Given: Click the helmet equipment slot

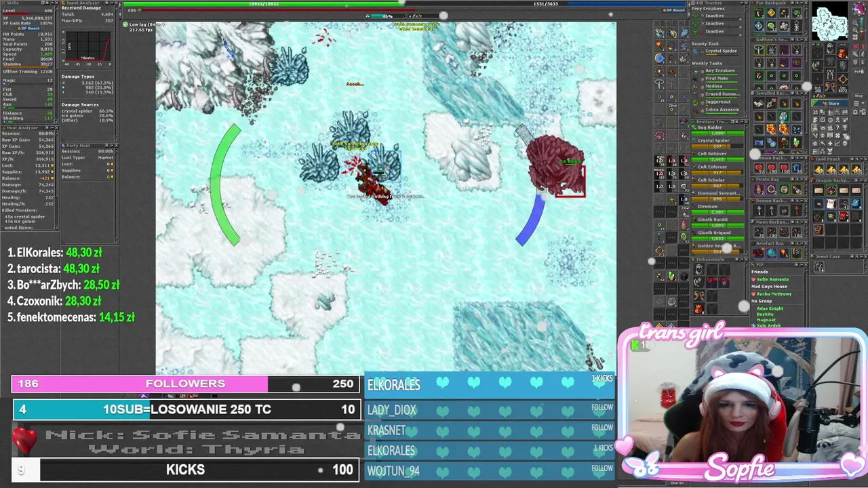Looking at the screenshot, I should pyautogui.click(x=829, y=48).
